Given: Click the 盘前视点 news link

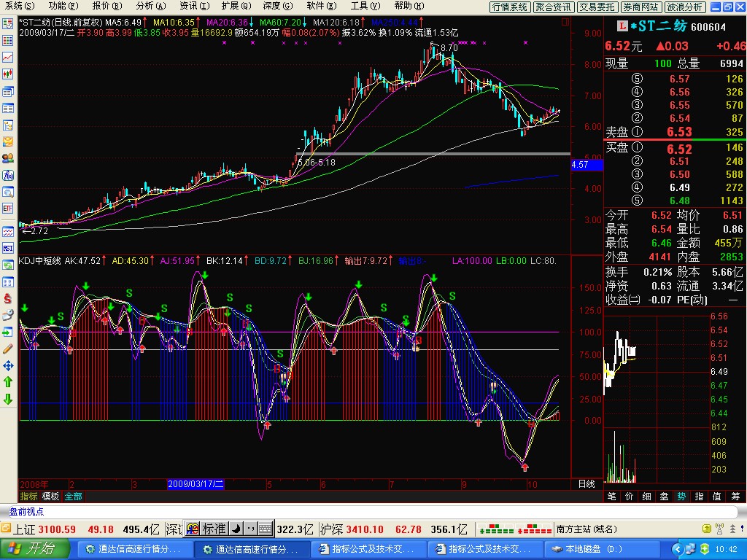Looking at the screenshot, I should coord(27,511).
